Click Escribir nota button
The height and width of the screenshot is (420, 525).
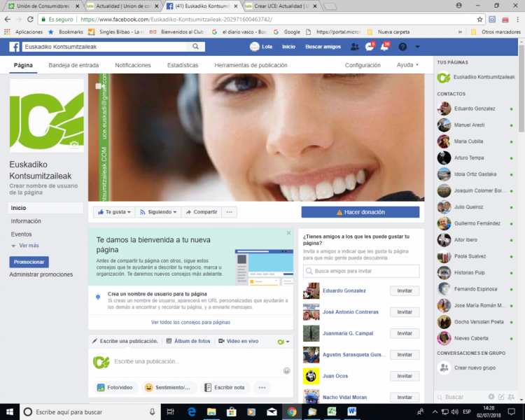225,388
